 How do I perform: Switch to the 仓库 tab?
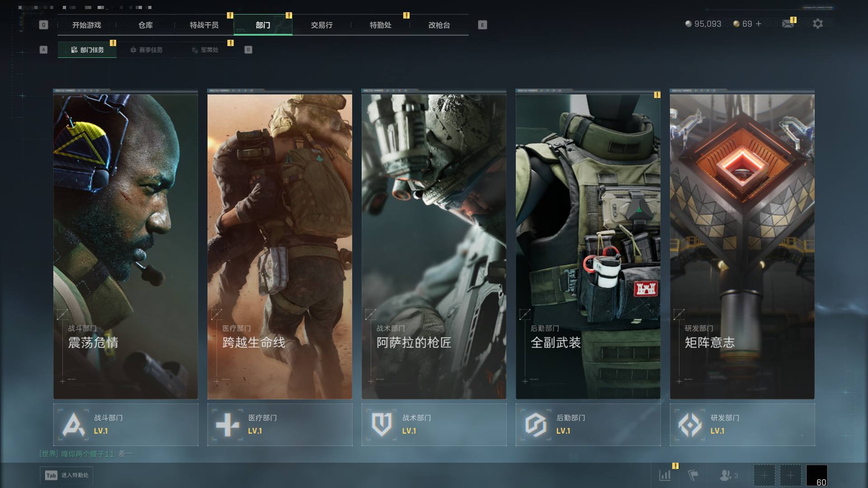click(146, 25)
